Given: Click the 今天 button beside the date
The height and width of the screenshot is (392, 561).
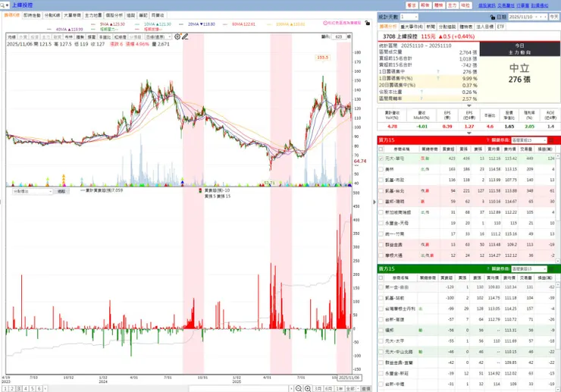Looking at the screenshot, I should pos(554,17).
